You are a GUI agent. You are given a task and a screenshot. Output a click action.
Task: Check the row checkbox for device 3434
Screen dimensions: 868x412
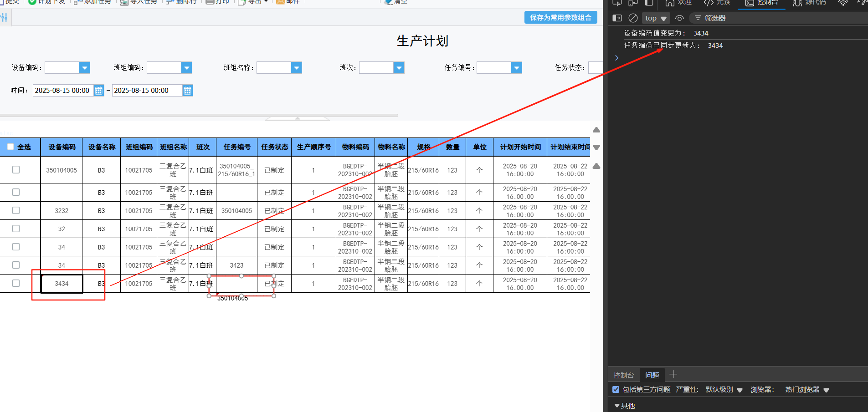[16, 283]
